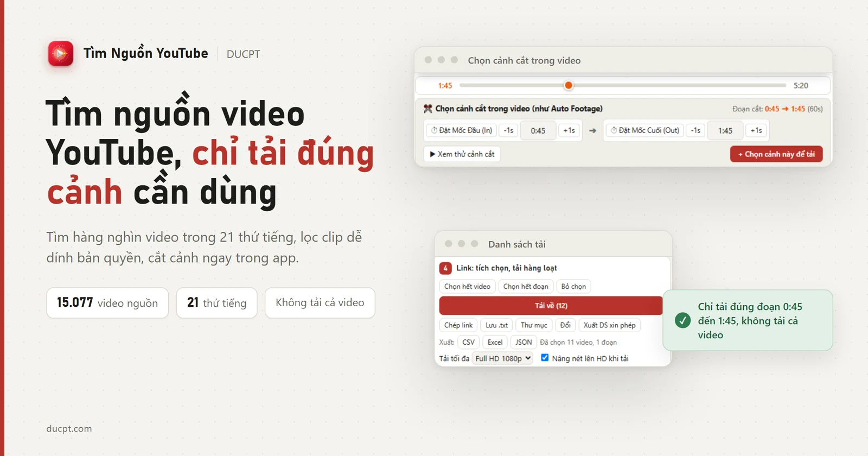Screen dimensions: 868x456
Task: Decrease In point with -1s button
Action: click(x=508, y=130)
